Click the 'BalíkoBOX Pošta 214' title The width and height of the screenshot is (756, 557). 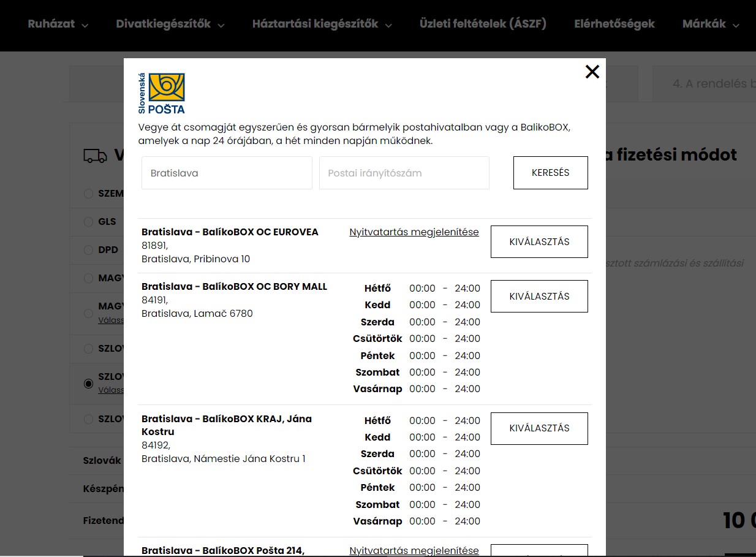223,550
